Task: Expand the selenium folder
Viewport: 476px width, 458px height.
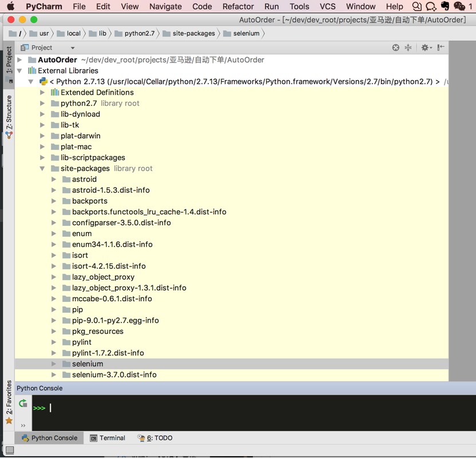Action: 54,364
